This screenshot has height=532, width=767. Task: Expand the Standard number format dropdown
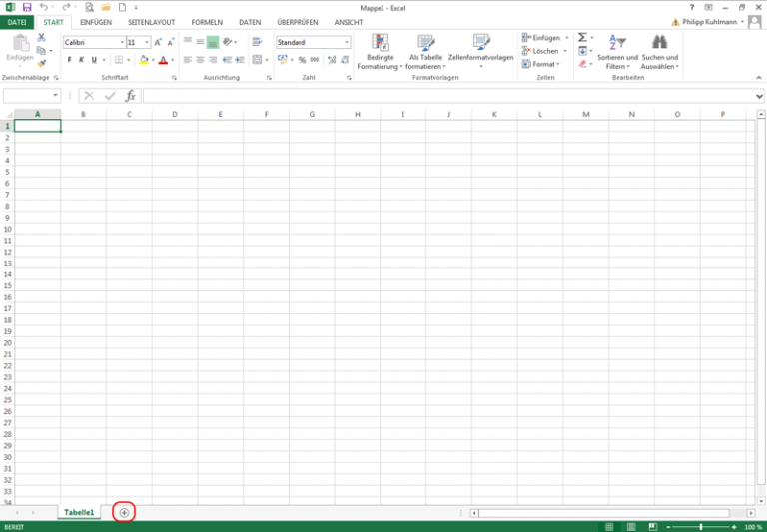click(x=347, y=43)
